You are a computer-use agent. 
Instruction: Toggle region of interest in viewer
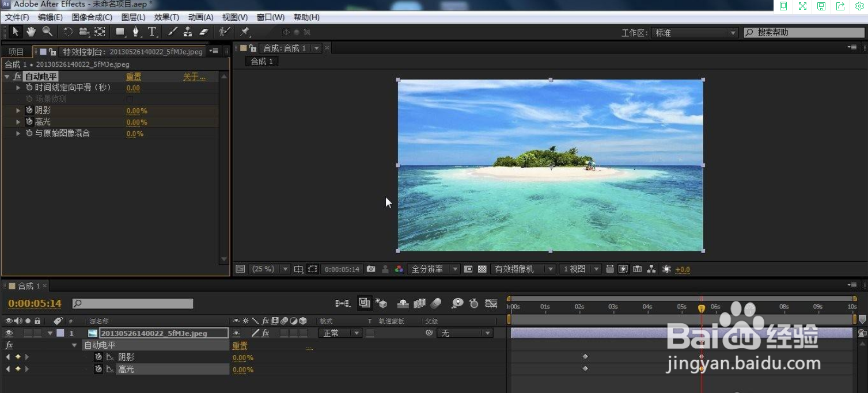click(312, 269)
